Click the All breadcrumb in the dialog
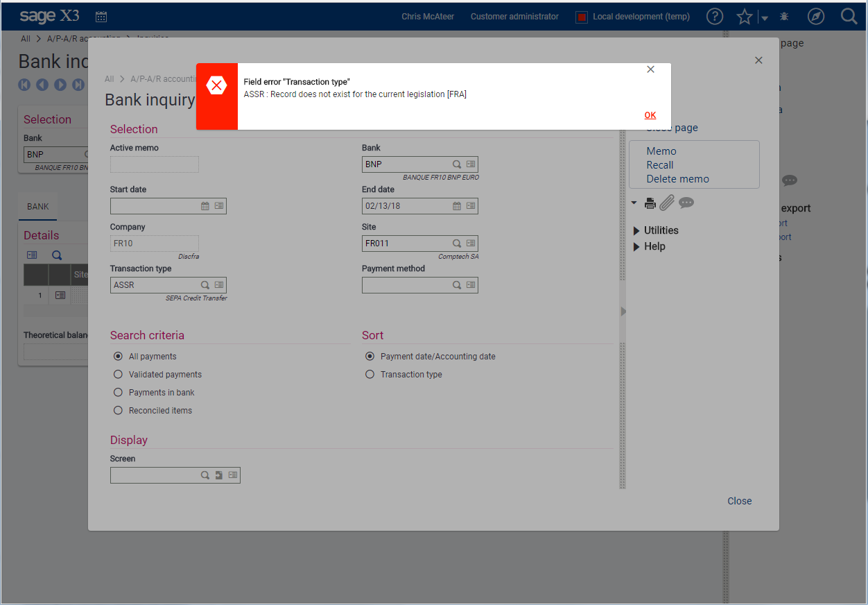 [110, 79]
